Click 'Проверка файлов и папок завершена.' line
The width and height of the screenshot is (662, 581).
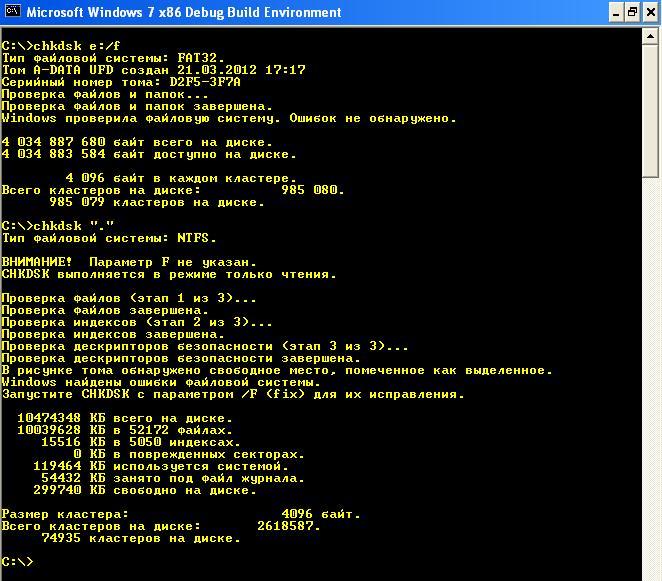point(137,106)
